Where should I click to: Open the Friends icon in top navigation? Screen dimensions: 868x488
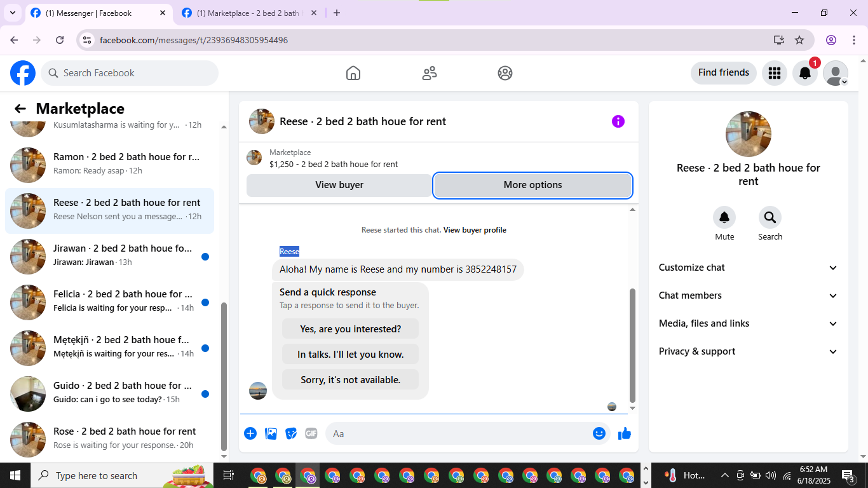(x=430, y=73)
